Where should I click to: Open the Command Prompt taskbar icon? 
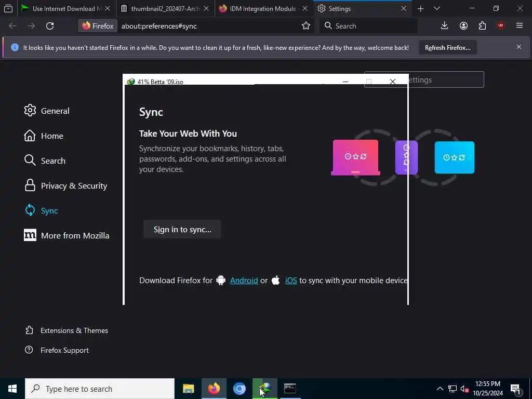coord(290,389)
